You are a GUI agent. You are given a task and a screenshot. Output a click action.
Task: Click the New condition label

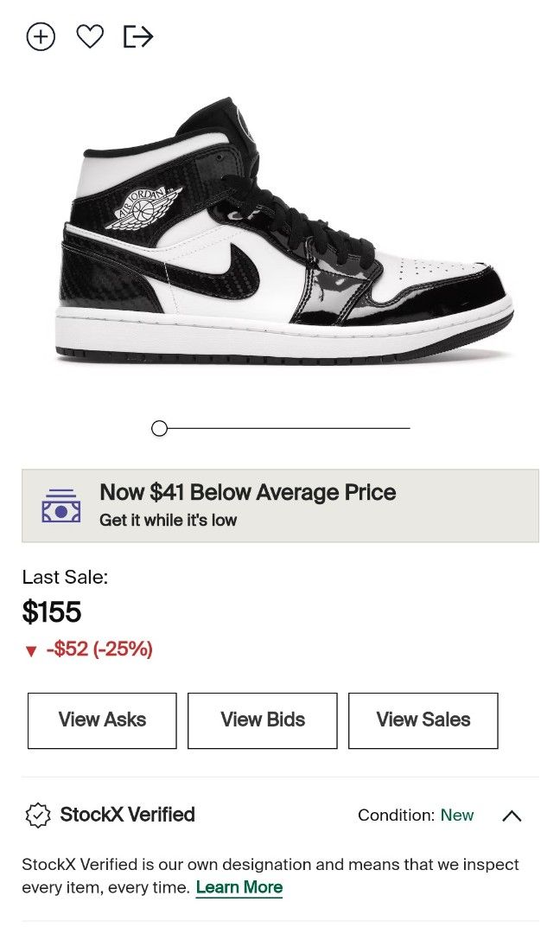click(x=457, y=815)
